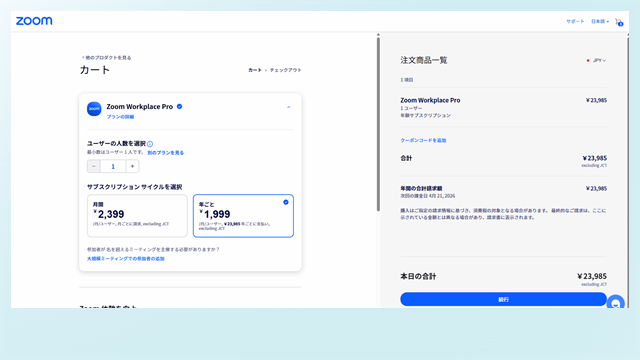Decrease user count with minus button
The image size is (640, 360).
click(x=94, y=166)
